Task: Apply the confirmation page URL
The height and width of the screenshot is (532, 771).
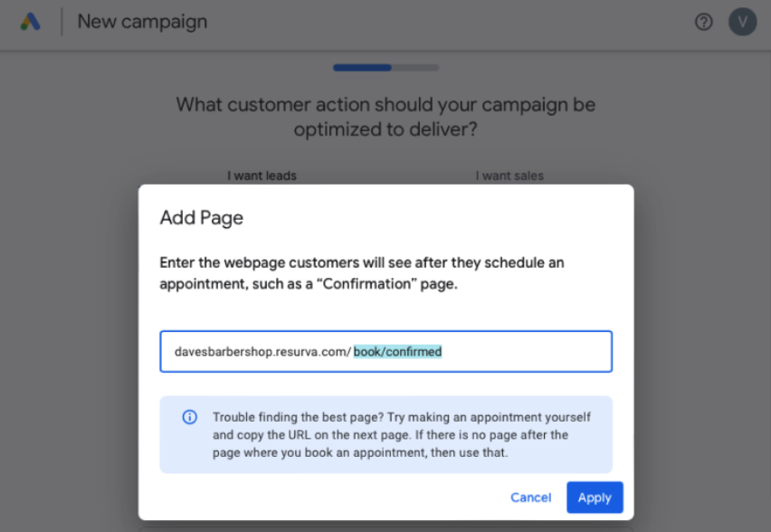Action: tap(595, 498)
